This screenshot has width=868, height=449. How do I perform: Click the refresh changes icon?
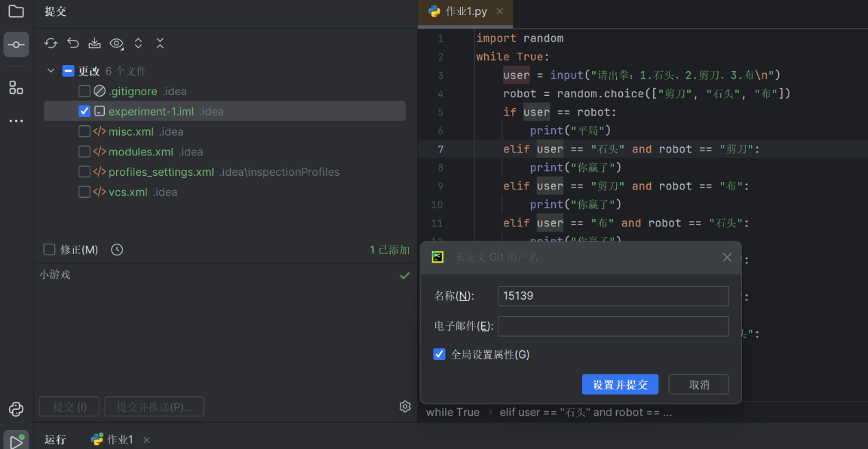(51, 43)
